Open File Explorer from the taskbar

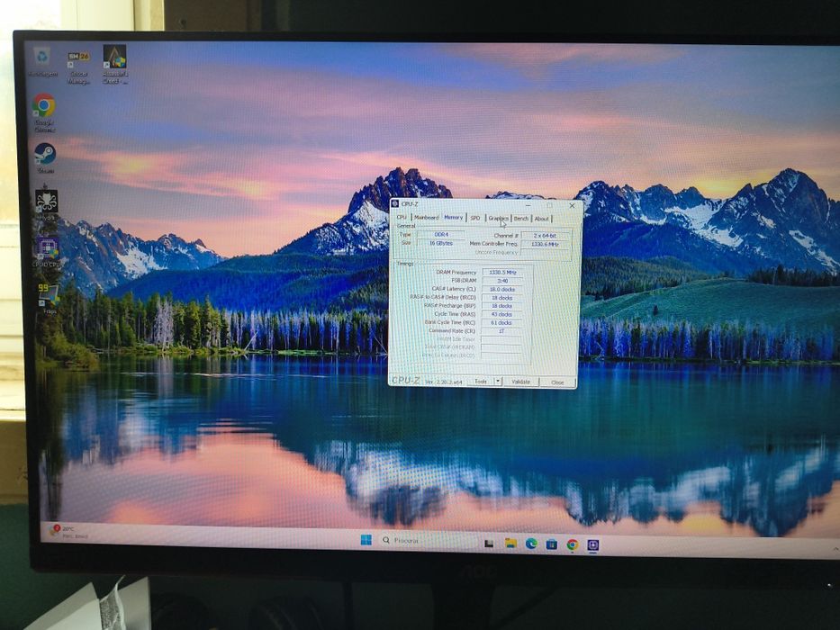point(510,544)
